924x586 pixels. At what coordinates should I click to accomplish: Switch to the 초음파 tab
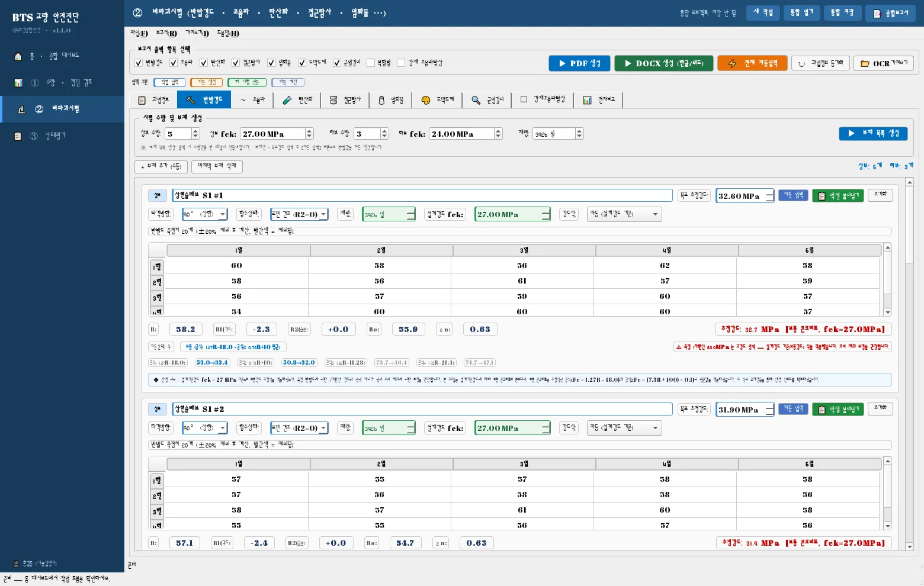252,100
